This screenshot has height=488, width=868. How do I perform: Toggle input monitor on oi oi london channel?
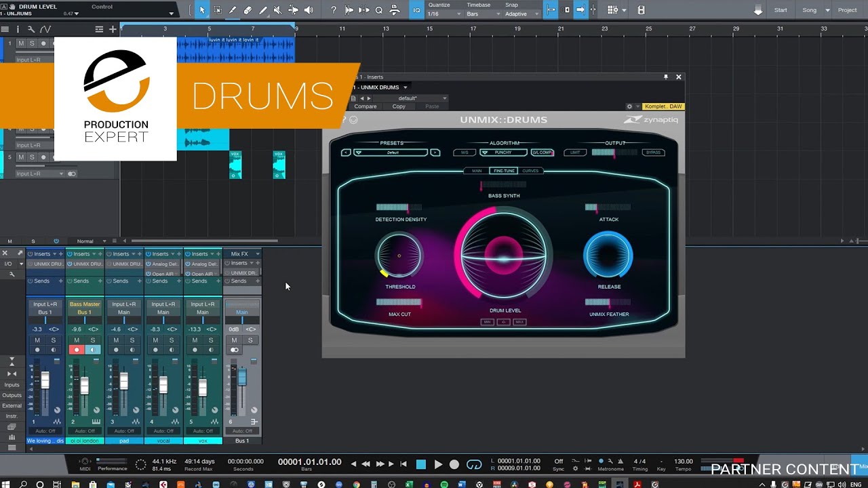click(x=93, y=350)
